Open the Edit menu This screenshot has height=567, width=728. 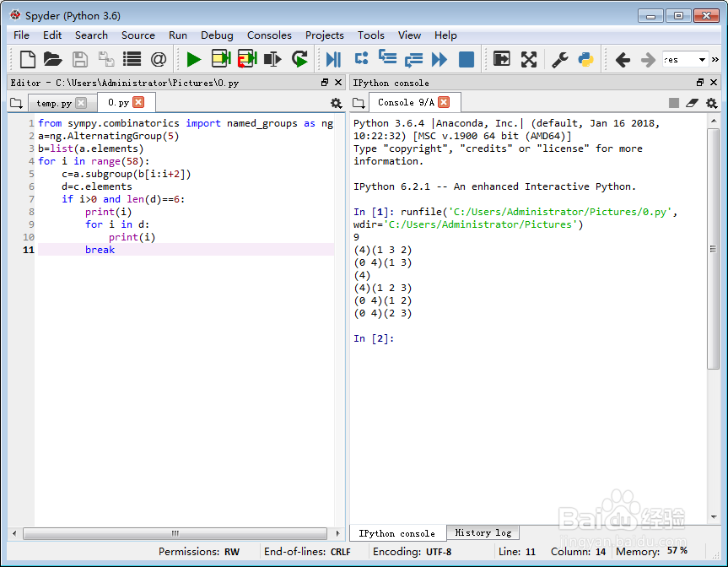pyautogui.click(x=52, y=35)
